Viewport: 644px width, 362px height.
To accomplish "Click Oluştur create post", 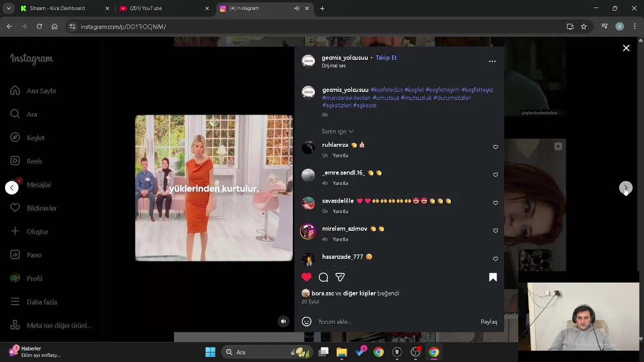I will pos(30,232).
